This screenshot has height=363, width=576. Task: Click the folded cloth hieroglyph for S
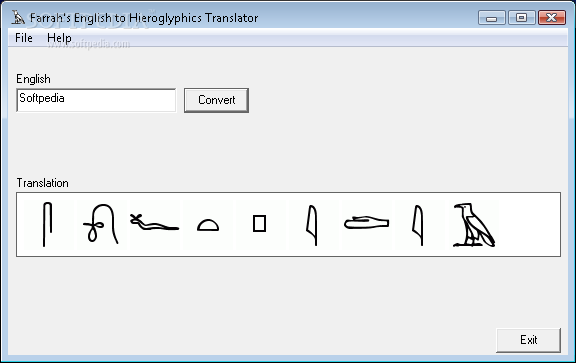[47, 224]
